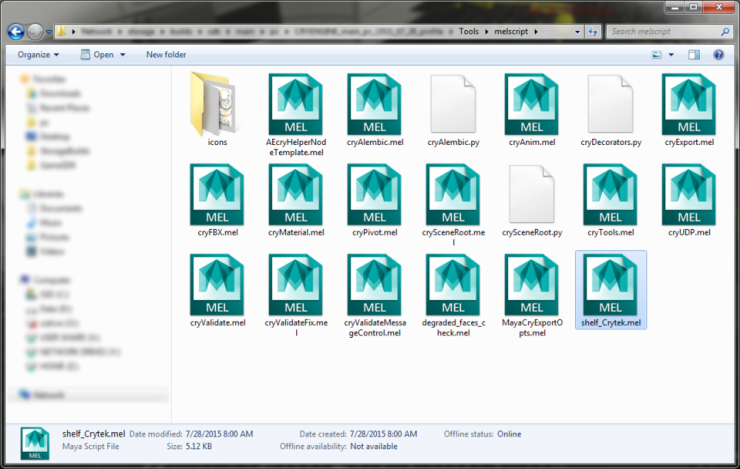This screenshot has height=469, width=740.
Task: Select cryDecorators.py blank file icon
Action: pyautogui.click(x=610, y=104)
